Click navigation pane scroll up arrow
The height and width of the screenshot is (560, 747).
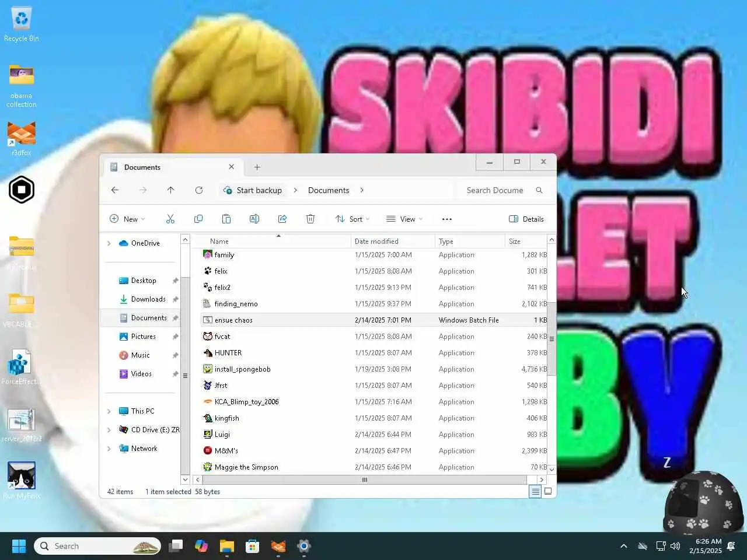click(x=185, y=239)
